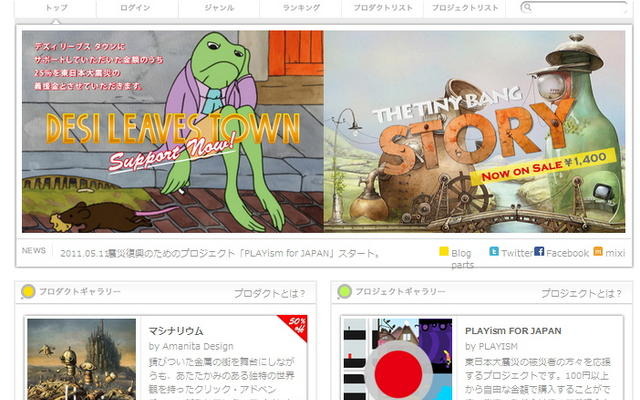
Task: Open the マシナリウム product thumbnail
Action: (82, 359)
